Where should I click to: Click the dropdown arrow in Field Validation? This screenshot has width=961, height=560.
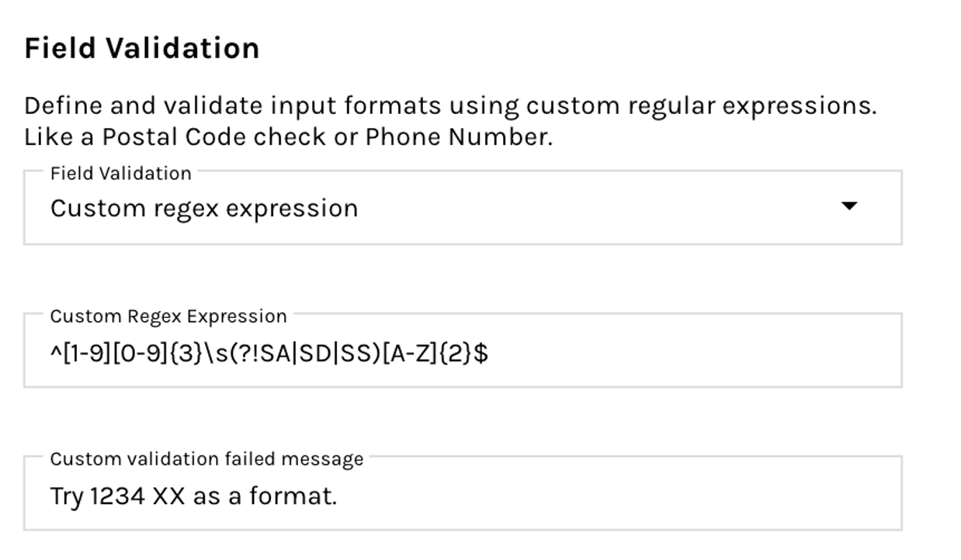[x=849, y=207]
